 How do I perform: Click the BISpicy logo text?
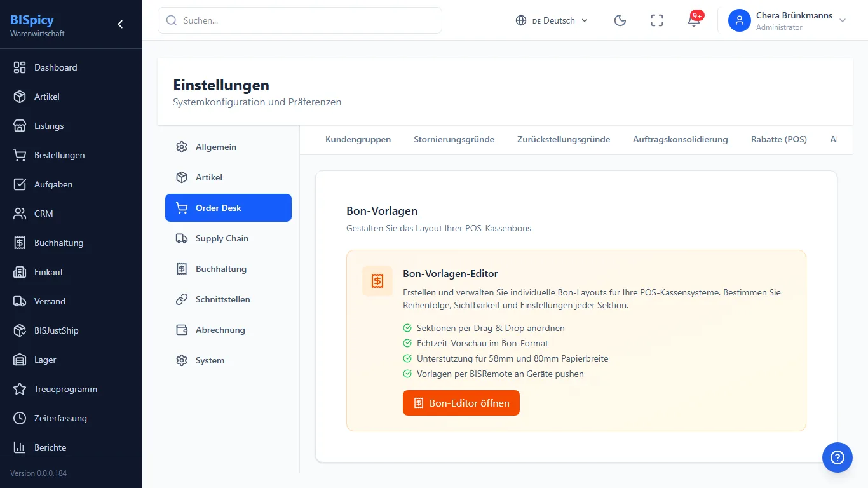pyautogui.click(x=32, y=20)
